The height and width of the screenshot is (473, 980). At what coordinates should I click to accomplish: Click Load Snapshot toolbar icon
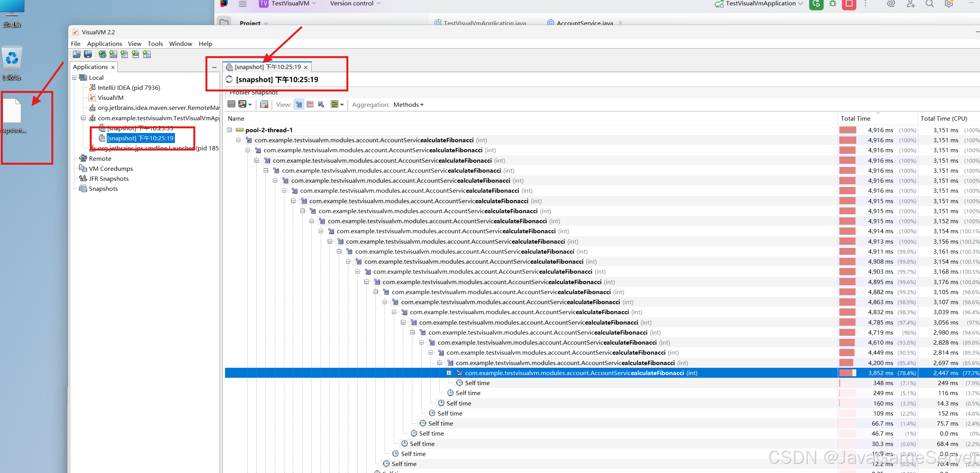coord(77,54)
